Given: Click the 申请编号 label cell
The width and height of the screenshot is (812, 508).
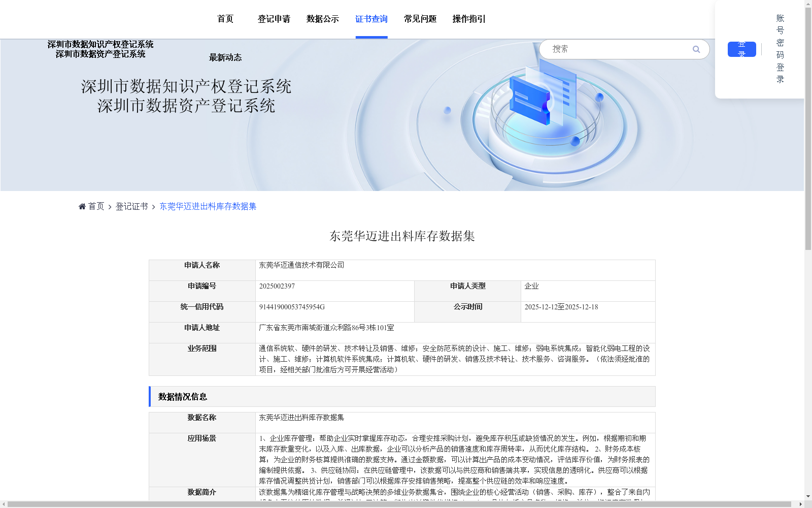Looking at the screenshot, I should [x=202, y=291].
